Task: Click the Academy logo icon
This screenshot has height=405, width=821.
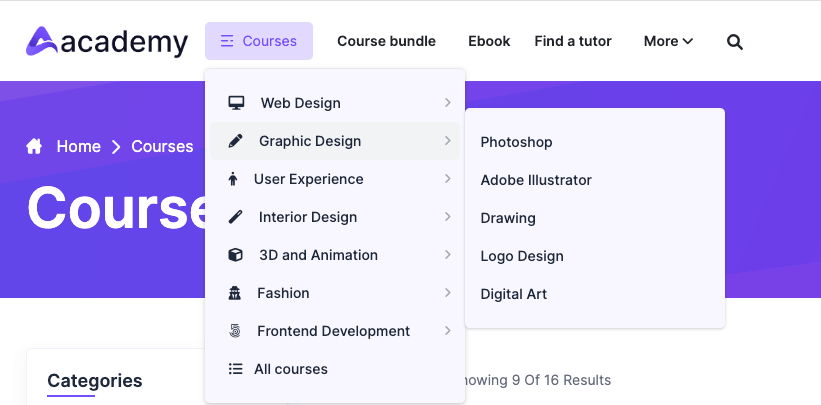Action: click(42, 41)
